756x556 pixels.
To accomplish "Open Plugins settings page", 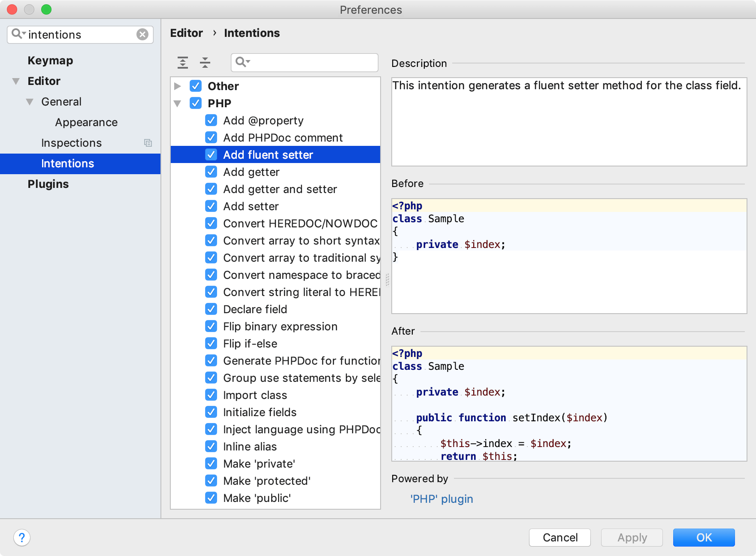I will (48, 184).
